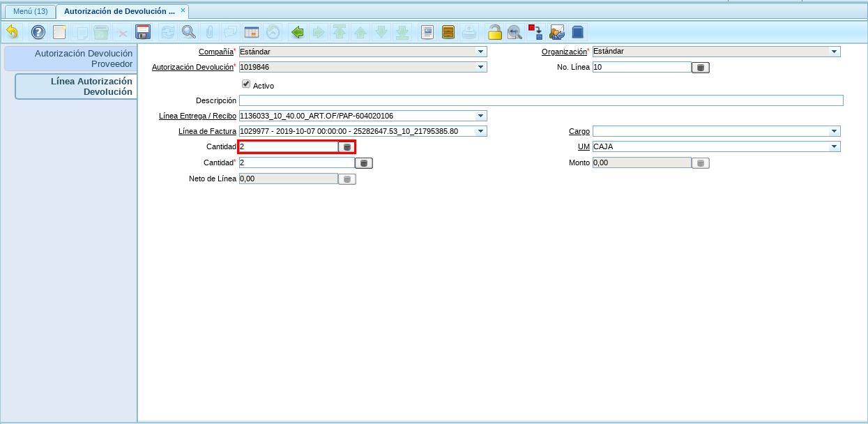Go to parent record with left arrow
This screenshot has height=424, width=868.
point(298,32)
